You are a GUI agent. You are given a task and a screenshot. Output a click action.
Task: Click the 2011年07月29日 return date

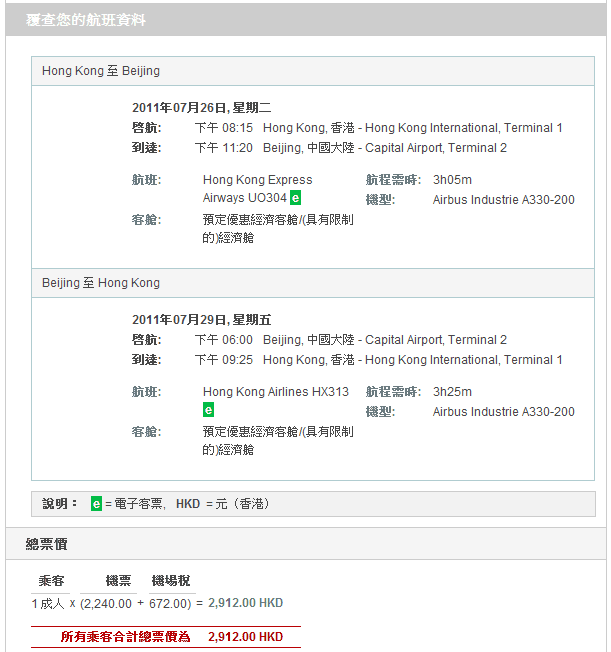tap(201, 320)
